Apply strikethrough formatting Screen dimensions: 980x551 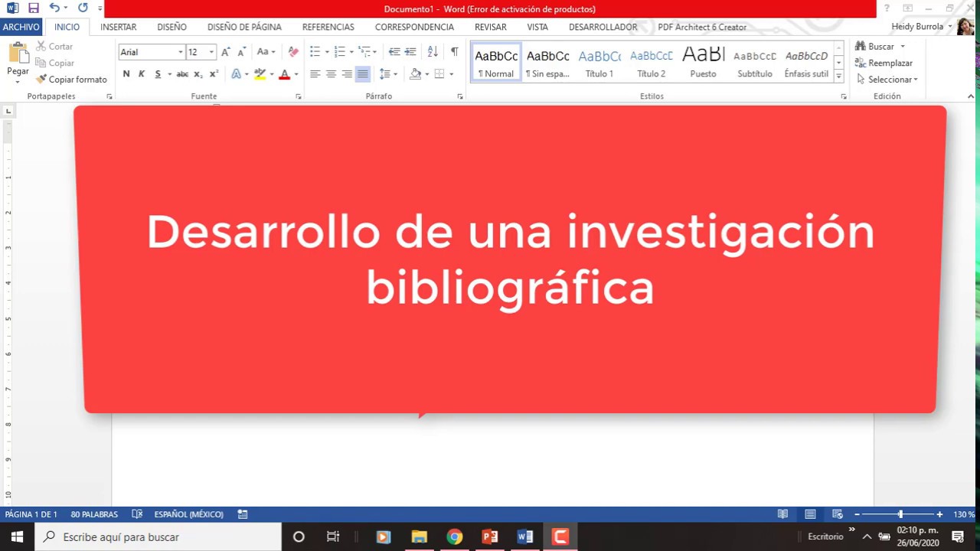pos(181,73)
